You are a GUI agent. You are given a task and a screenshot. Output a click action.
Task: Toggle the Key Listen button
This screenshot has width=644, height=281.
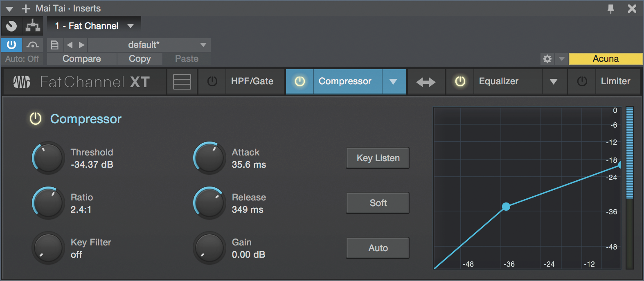pos(378,158)
